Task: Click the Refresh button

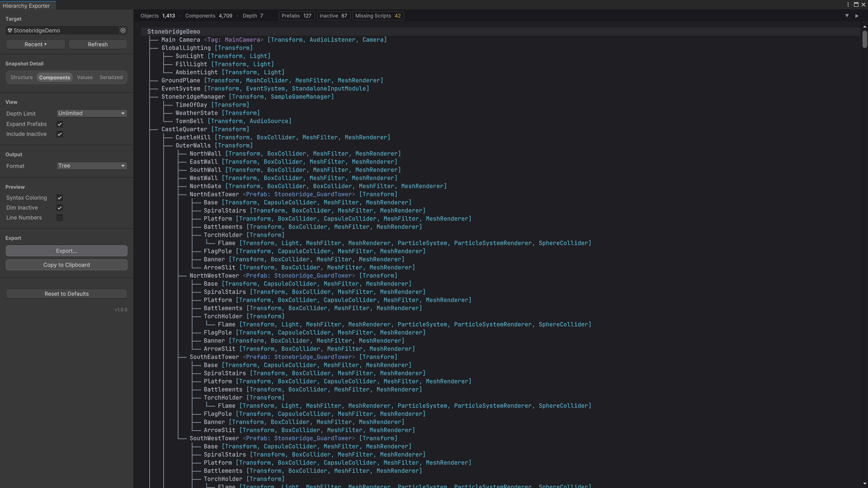Action: (x=98, y=44)
